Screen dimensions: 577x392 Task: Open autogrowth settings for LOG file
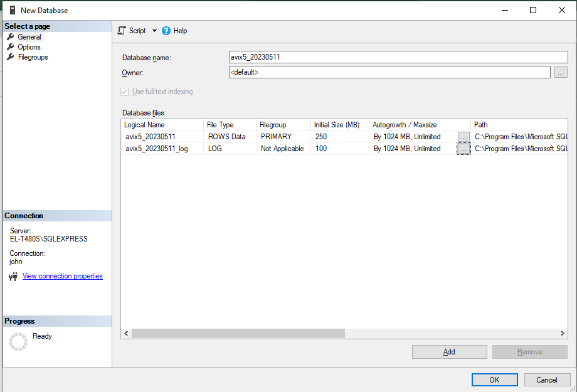[x=463, y=149]
